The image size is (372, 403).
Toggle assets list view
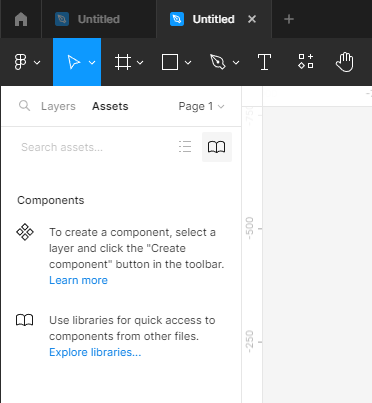[x=185, y=147]
